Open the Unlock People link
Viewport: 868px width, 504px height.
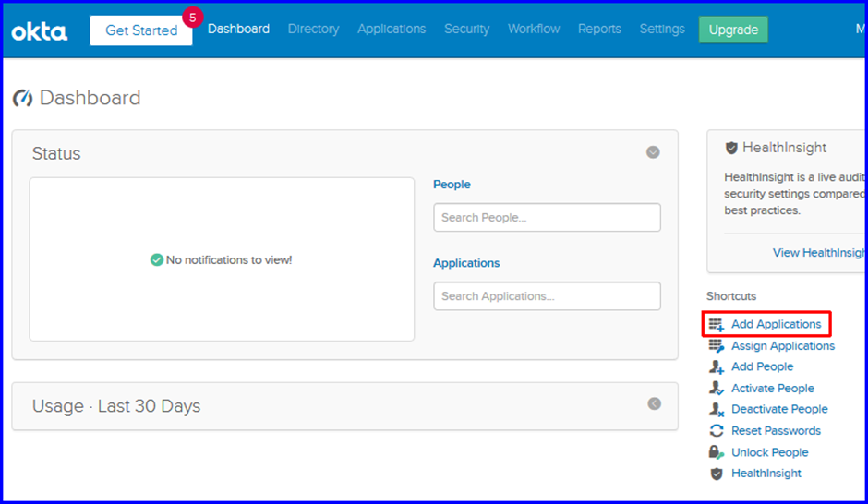tap(770, 452)
